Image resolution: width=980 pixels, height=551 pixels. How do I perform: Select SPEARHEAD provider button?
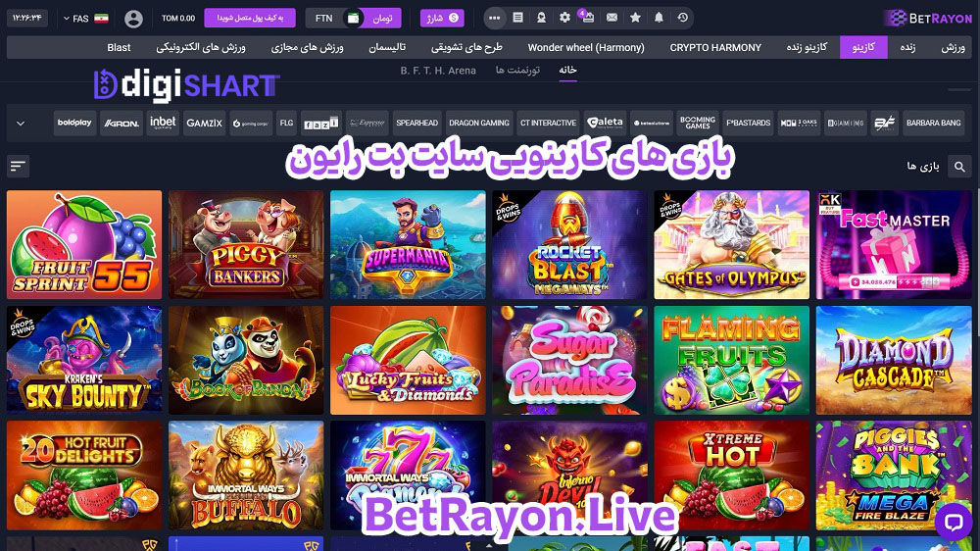tap(416, 124)
